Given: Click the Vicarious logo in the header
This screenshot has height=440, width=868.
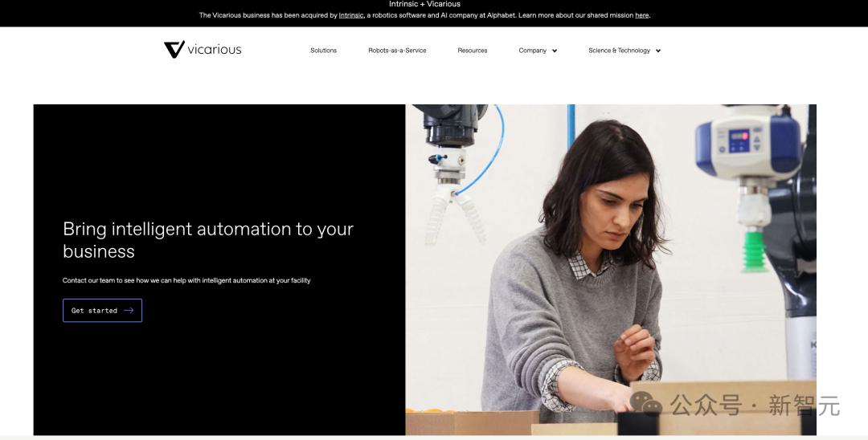Looking at the screenshot, I should (203, 49).
